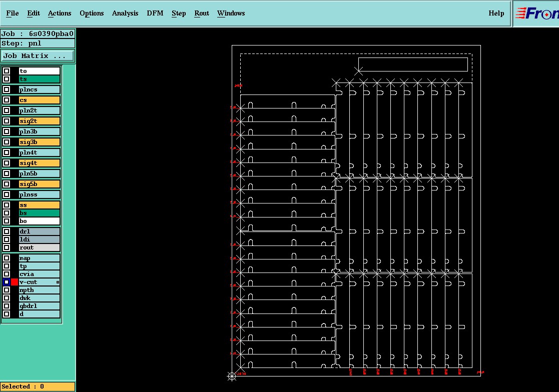Click the Selected count status bar

coord(38,386)
